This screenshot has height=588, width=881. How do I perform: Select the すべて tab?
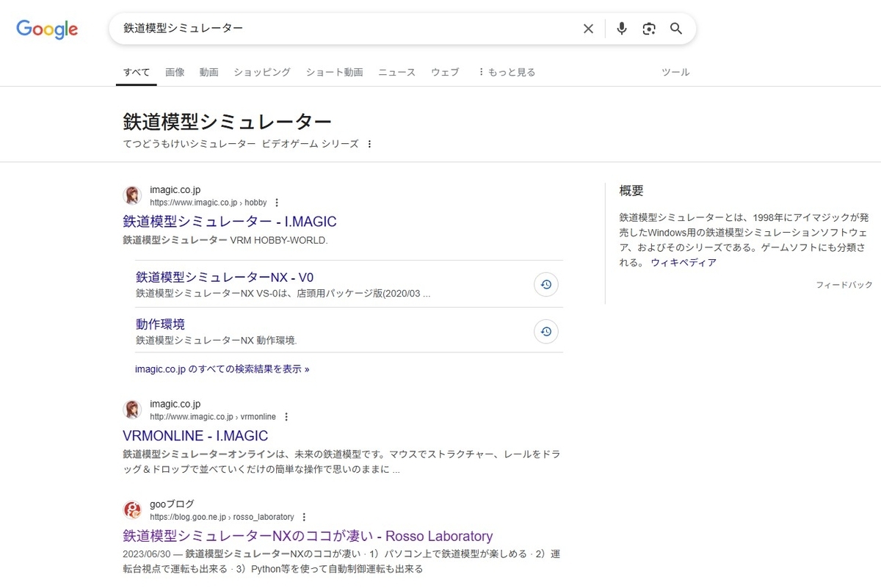[x=137, y=72]
